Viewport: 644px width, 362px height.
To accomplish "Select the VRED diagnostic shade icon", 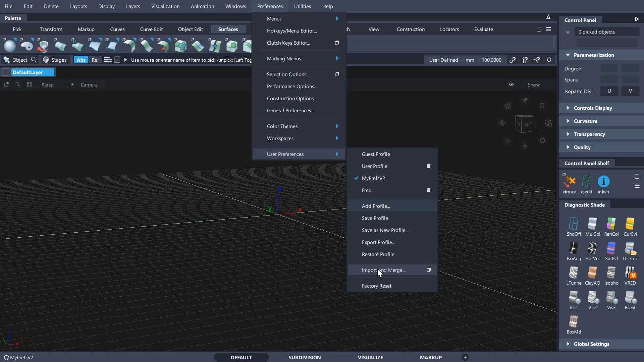I will pos(630,273).
